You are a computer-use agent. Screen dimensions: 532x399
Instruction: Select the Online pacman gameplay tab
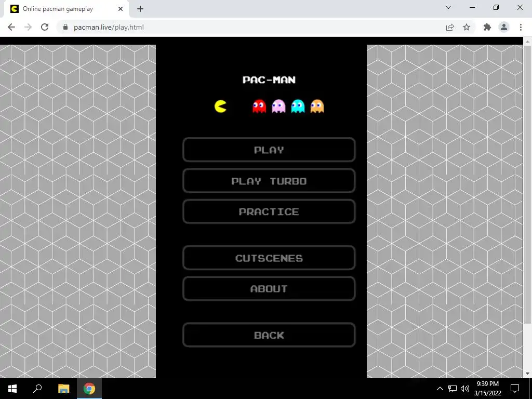[x=66, y=9]
